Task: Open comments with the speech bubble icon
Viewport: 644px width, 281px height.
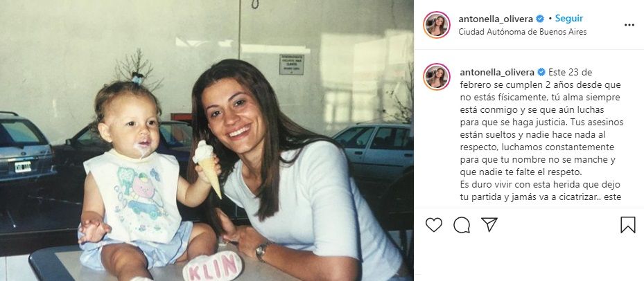Action: tap(462, 225)
